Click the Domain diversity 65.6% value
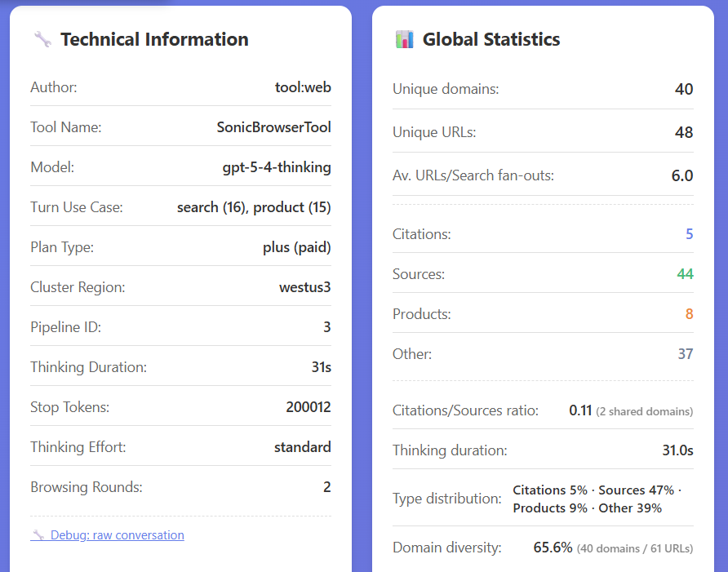The image size is (728, 572). 553,548
